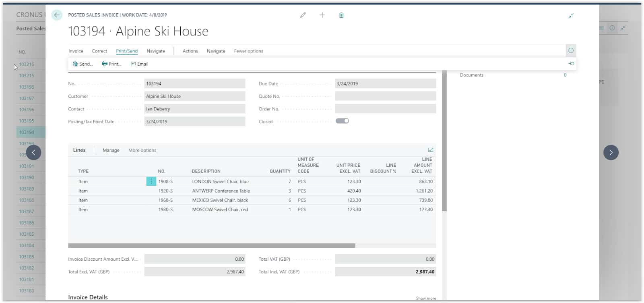Click the Contact field Ian Deberry
Screen dimensions: 644x303
click(x=195, y=109)
